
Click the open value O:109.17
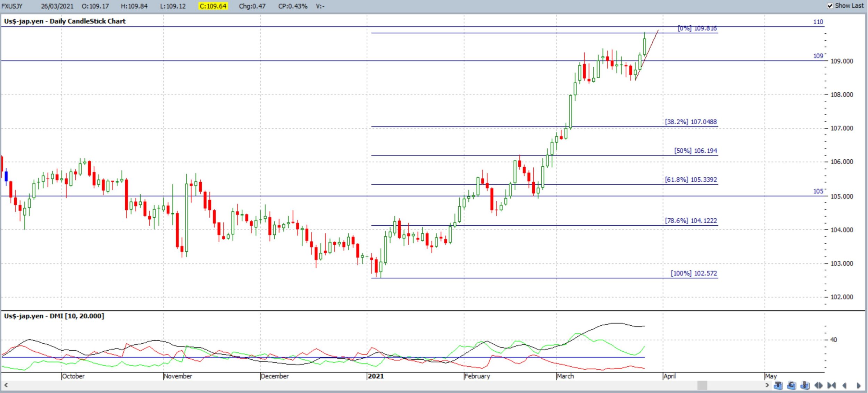click(x=95, y=6)
